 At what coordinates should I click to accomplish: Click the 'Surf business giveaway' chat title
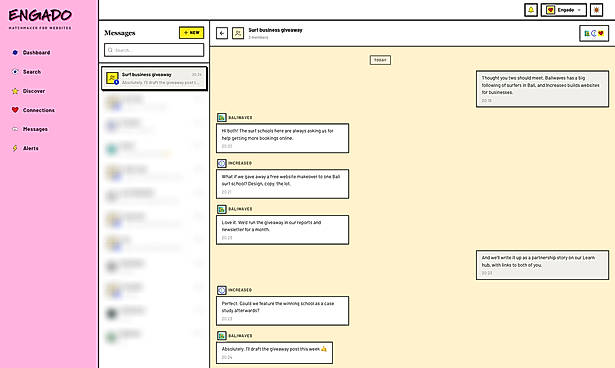pyautogui.click(x=275, y=30)
